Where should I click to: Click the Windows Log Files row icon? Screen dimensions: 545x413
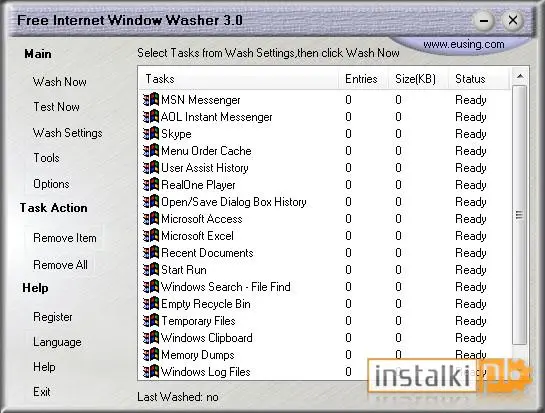151,372
